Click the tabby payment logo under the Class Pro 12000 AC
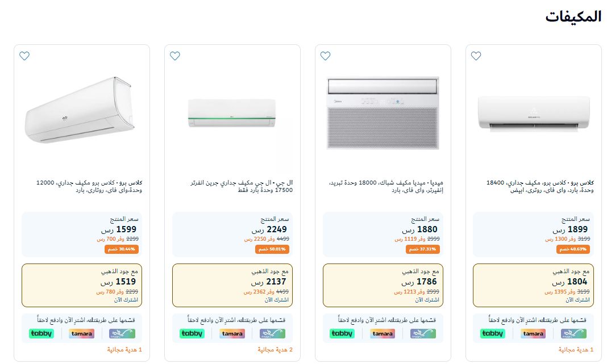Screen dimensions: 607x364 point(41,333)
